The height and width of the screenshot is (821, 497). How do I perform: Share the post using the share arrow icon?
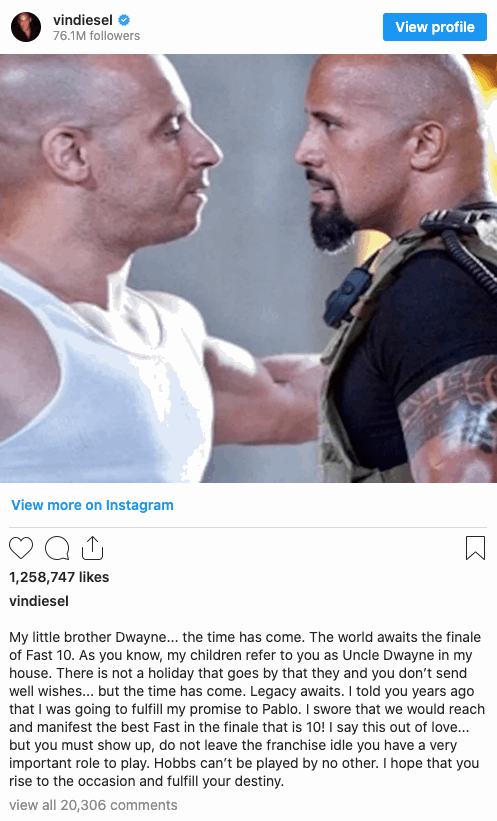[x=92, y=548]
